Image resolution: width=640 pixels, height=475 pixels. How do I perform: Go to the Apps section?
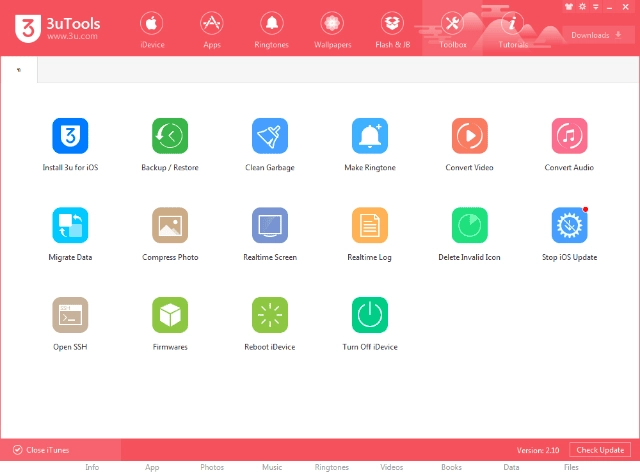pyautogui.click(x=212, y=29)
